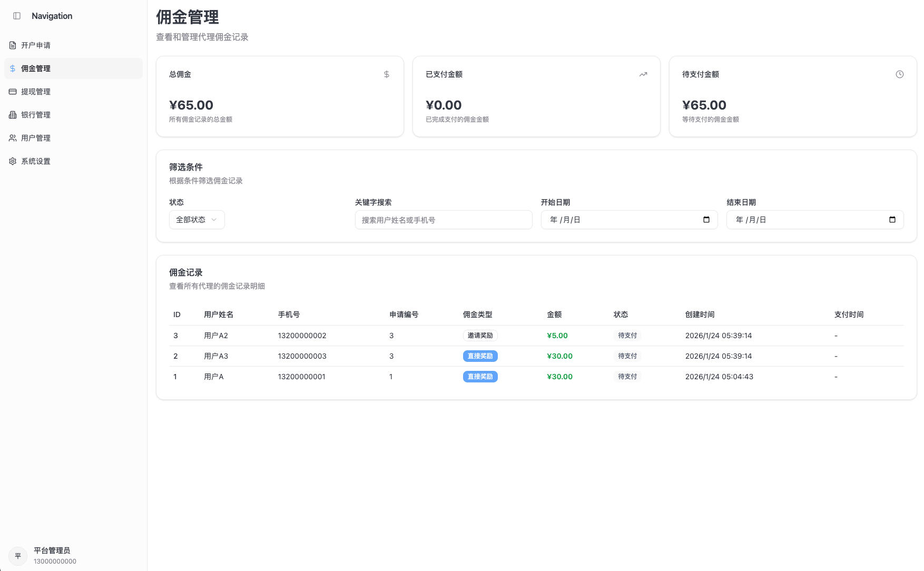Open 开户申请 in the sidebar
Image resolution: width=924 pixels, height=571 pixels.
36,45
